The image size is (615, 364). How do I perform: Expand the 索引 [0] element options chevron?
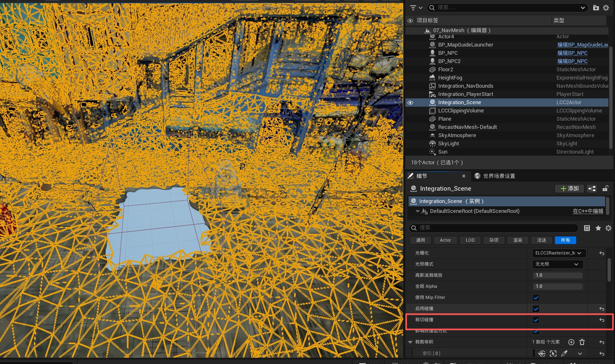pos(580,353)
